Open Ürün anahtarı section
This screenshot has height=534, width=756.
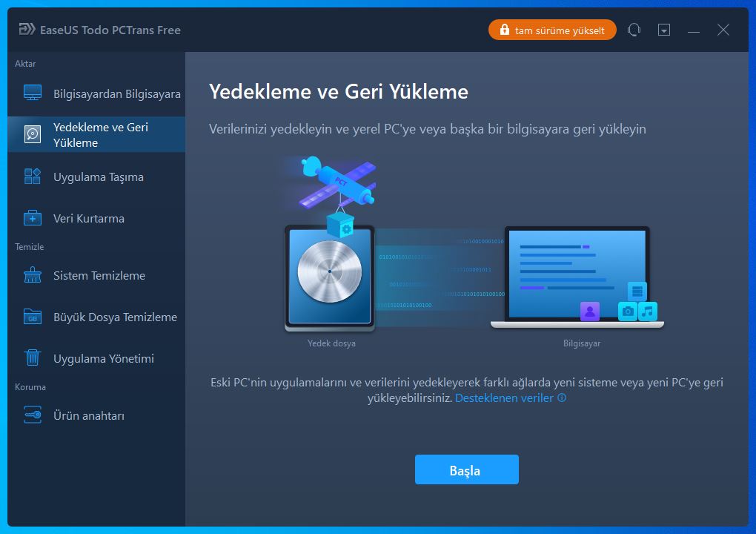coord(96,415)
